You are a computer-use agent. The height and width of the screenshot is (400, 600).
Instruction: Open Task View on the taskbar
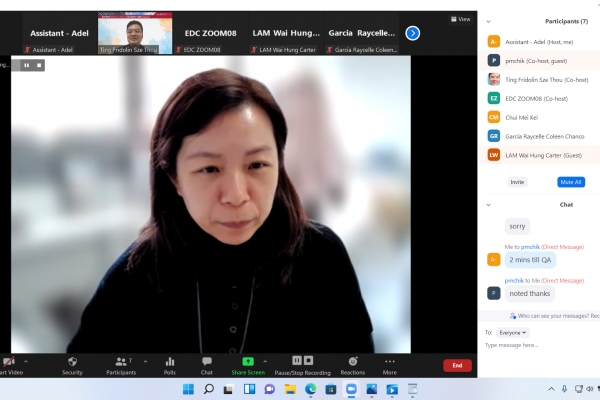pos(229,389)
